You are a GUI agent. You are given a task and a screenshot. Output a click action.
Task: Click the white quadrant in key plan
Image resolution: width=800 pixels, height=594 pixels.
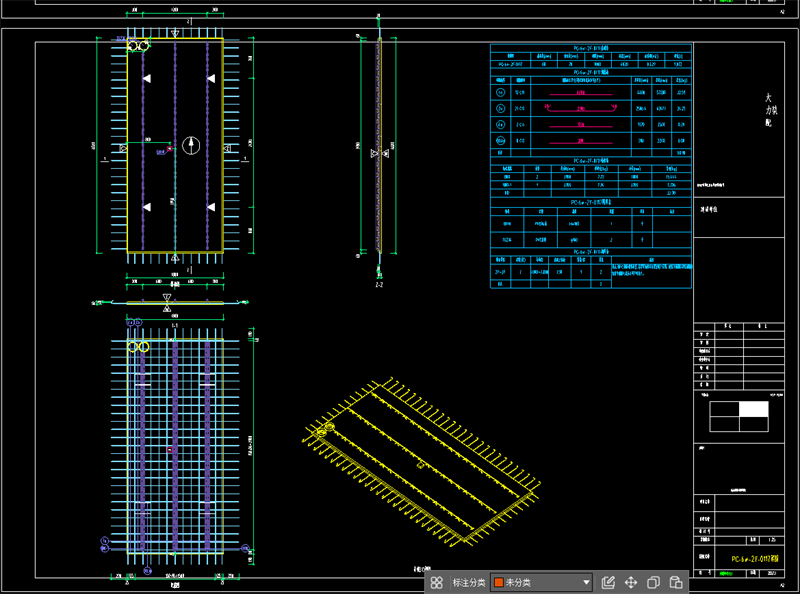754,409
